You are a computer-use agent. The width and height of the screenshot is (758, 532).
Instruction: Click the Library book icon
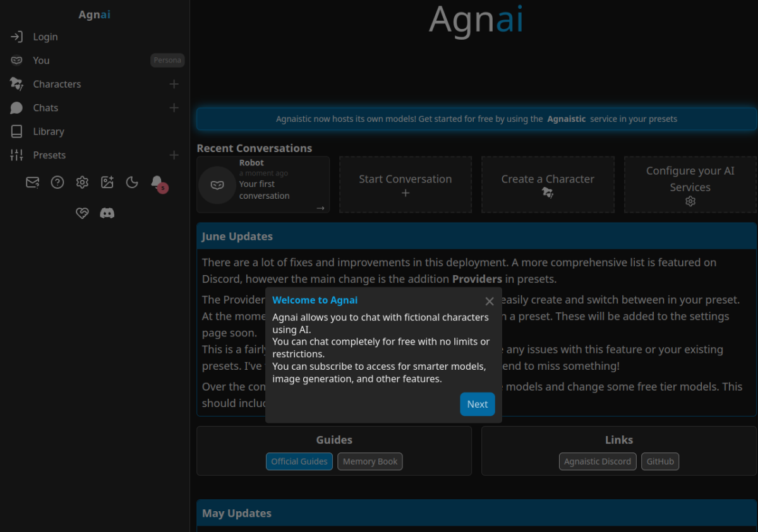coord(16,131)
